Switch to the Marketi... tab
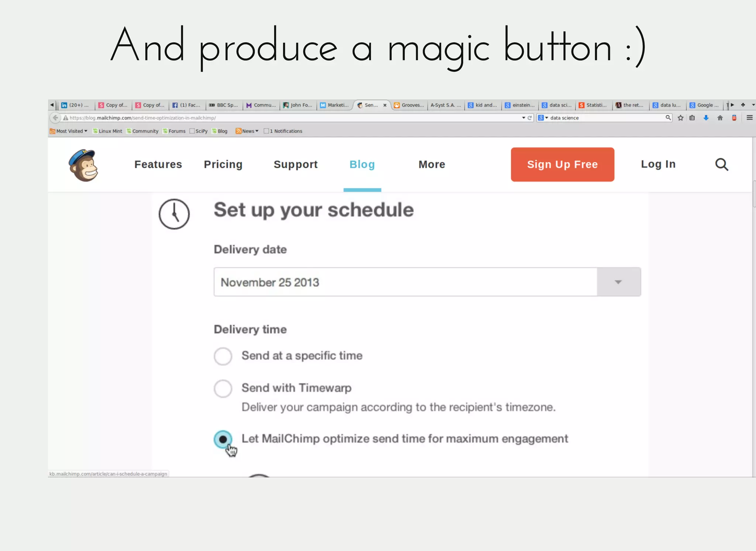This screenshot has height=551, width=756. pyautogui.click(x=334, y=105)
